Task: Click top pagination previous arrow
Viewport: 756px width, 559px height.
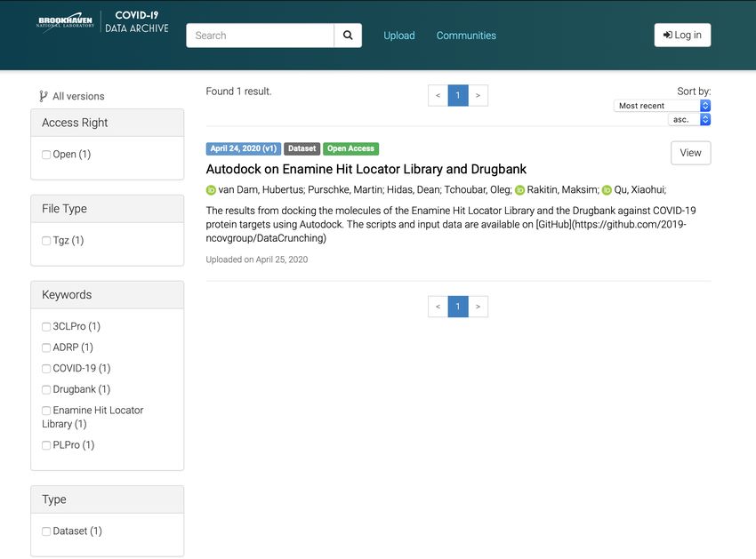Action: coord(438,95)
